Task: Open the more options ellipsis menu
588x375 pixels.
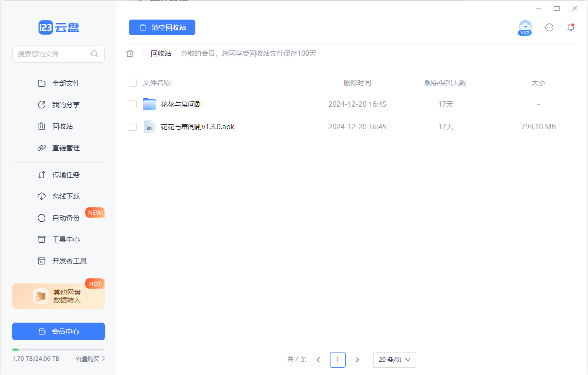Action: [549, 27]
